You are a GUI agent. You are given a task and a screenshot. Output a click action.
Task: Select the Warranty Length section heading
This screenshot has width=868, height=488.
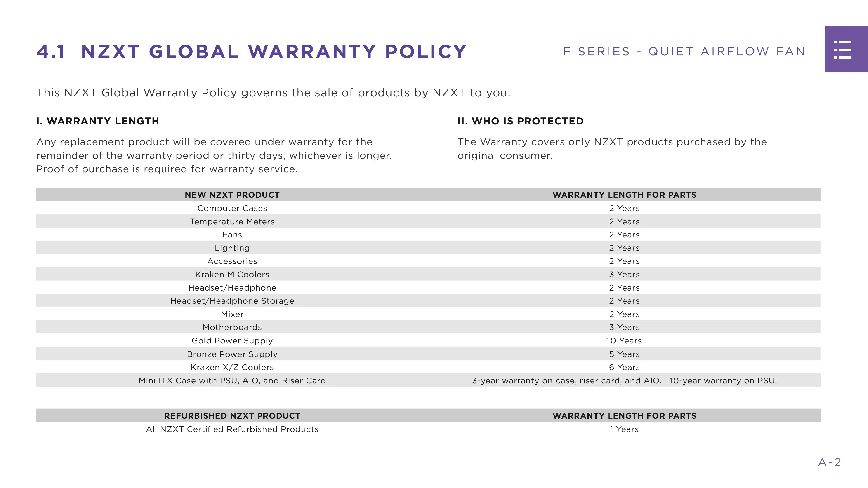(x=98, y=121)
